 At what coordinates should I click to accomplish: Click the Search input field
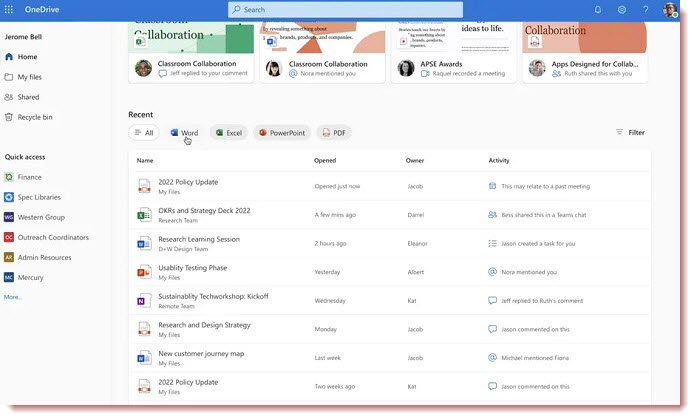(345, 10)
